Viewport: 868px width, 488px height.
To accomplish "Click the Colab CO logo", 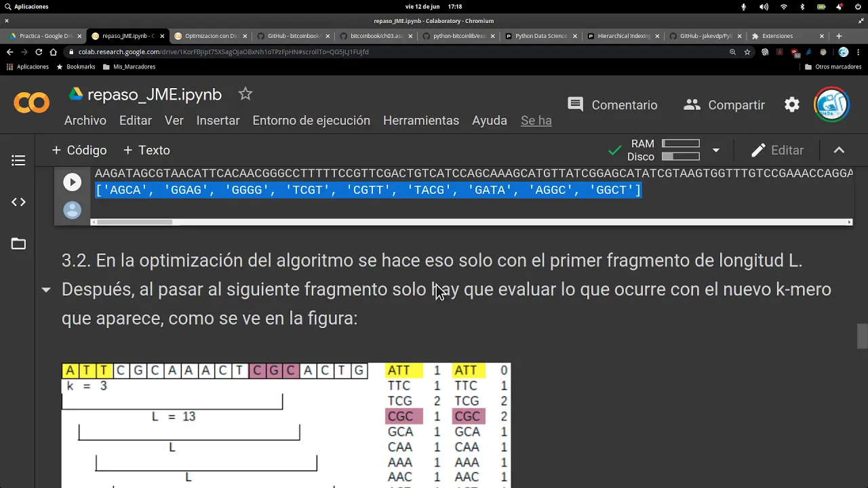I will click(32, 103).
